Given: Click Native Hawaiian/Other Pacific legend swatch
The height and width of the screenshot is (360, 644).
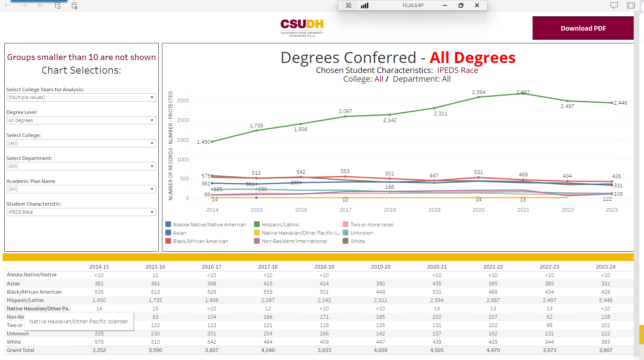Looking at the screenshot, I should 257,233.
